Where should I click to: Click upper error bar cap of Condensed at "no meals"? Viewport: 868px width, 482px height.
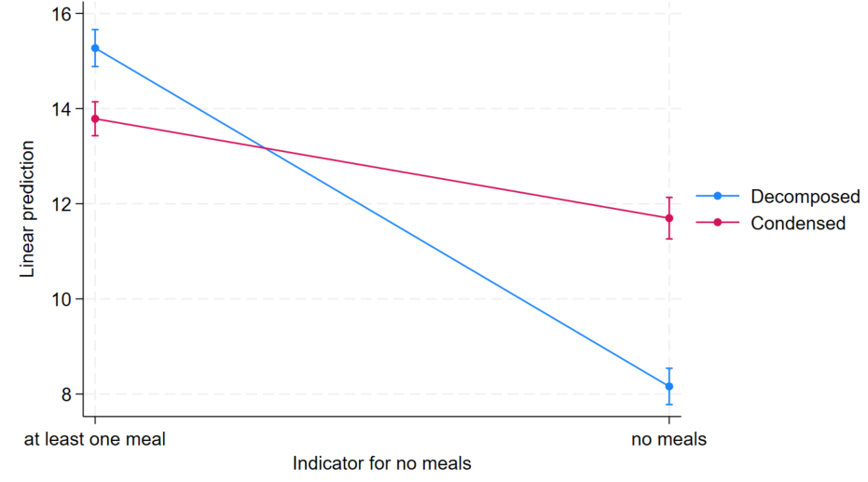click(669, 198)
